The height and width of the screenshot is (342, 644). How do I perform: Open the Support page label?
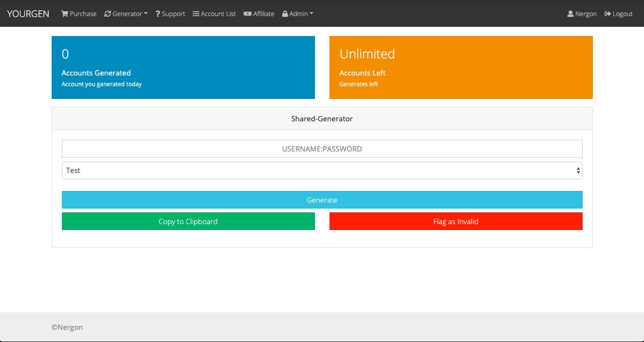[x=174, y=14]
